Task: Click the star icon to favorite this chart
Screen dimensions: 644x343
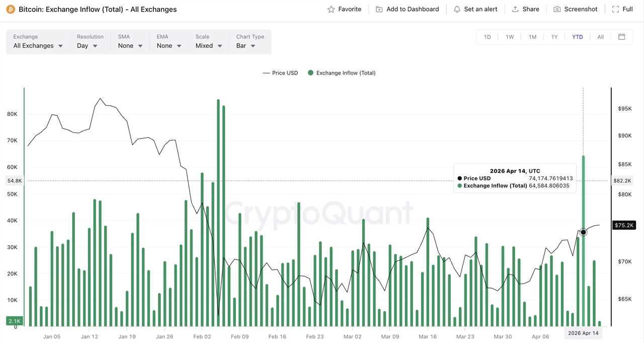Action: [331, 9]
